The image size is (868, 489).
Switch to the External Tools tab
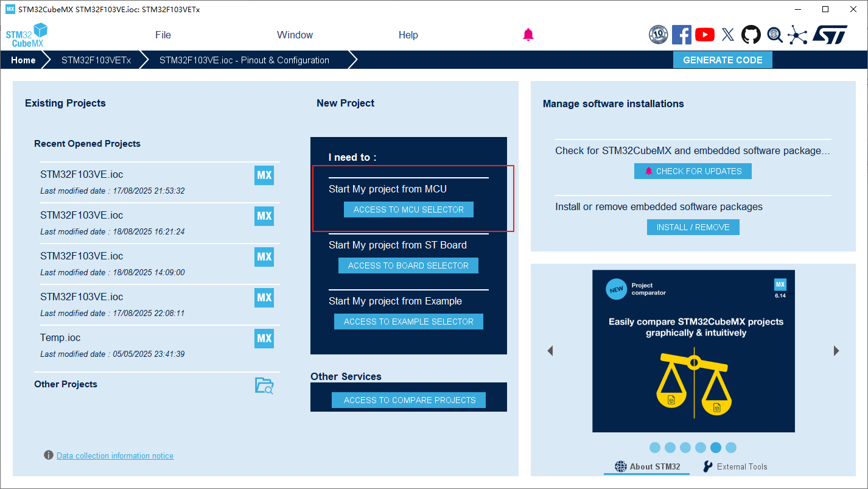tap(735, 466)
